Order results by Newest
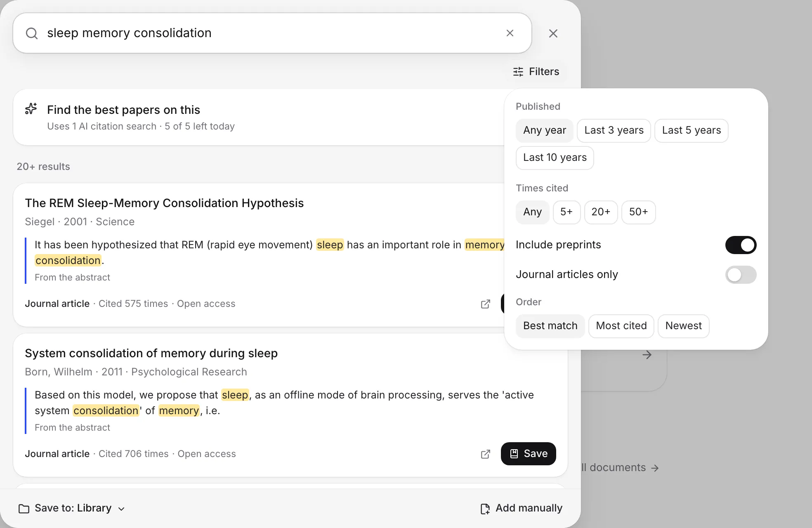 click(684, 326)
